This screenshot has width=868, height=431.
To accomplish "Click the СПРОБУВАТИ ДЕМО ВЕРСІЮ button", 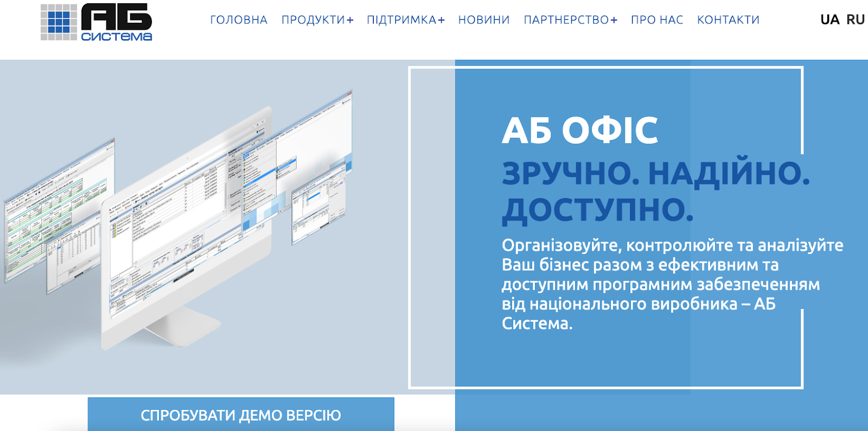I will pyautogui.click(x=241, y=415).
